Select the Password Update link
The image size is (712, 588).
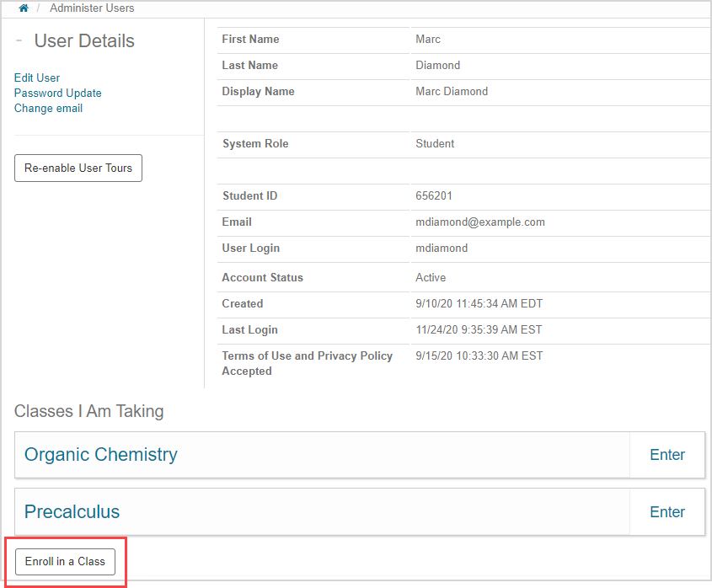coord(57,93)
